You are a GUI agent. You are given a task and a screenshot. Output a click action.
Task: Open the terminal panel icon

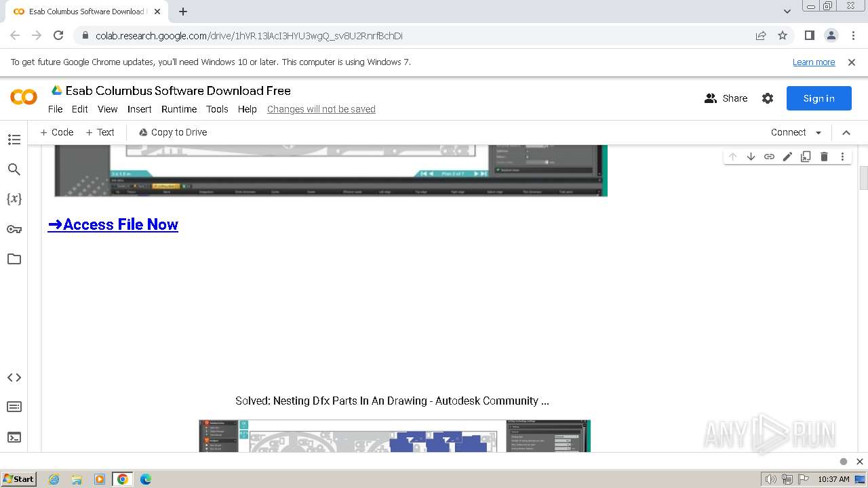pyautogui.click(x=14, y=437)
